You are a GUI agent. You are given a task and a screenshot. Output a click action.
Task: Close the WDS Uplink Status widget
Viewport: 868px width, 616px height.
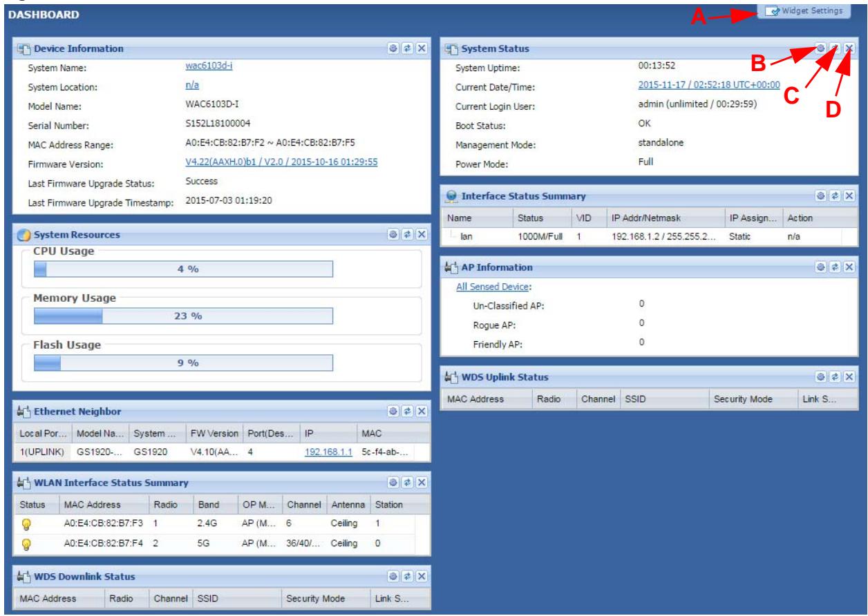point(849,377)
